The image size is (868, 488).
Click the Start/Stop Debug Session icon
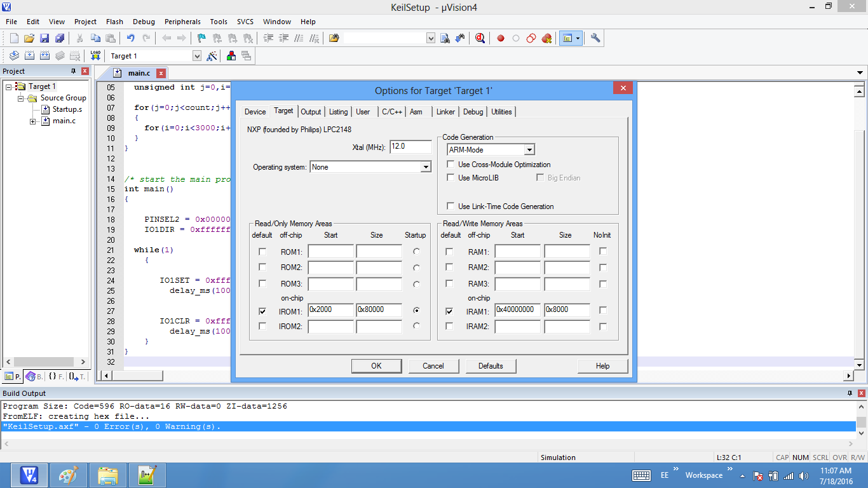click(x=480, y=38)
